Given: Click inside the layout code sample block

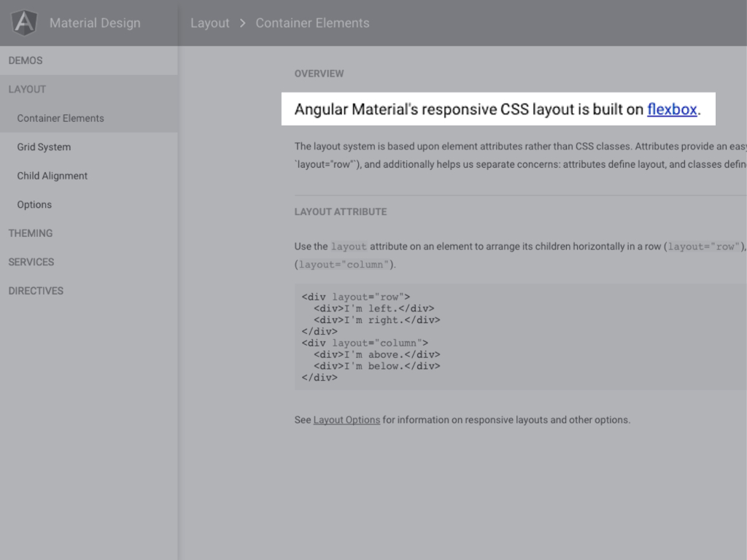Looking at the screenshot, I should [511, 337].
